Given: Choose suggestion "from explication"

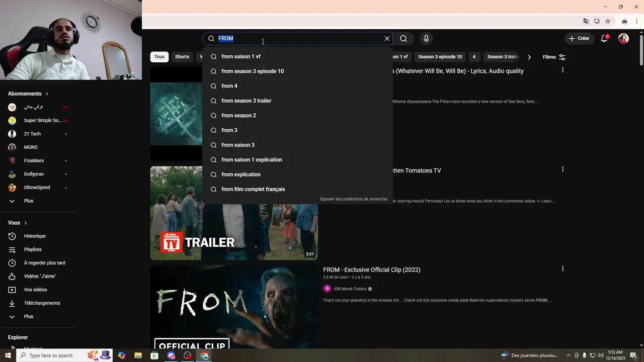Looking at the screenshot, I should coord(297,174).
